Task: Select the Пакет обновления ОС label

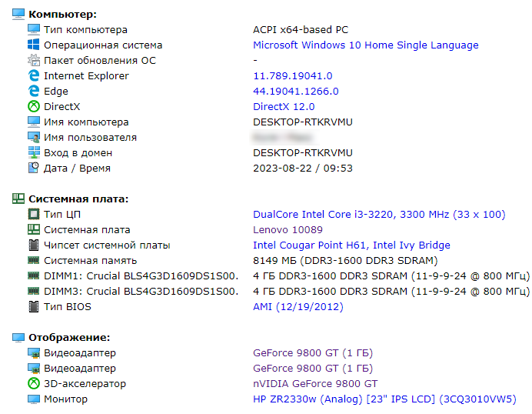Action: (x=100, y=61)
